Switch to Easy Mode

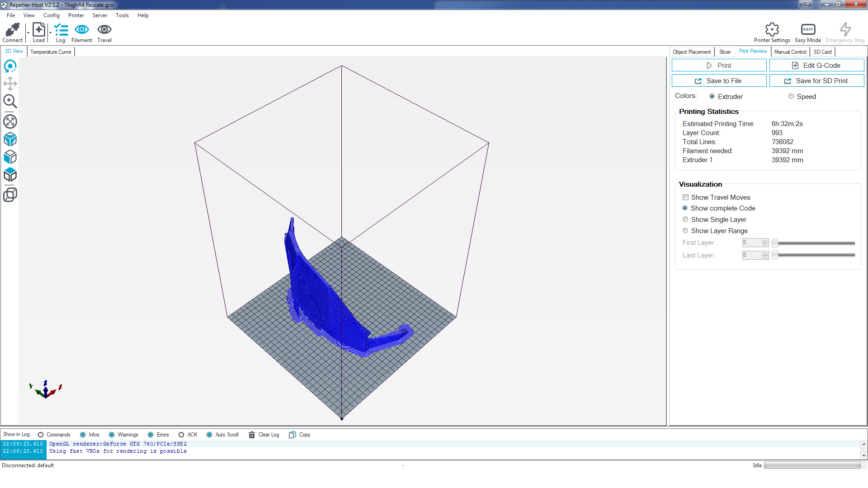808,30
